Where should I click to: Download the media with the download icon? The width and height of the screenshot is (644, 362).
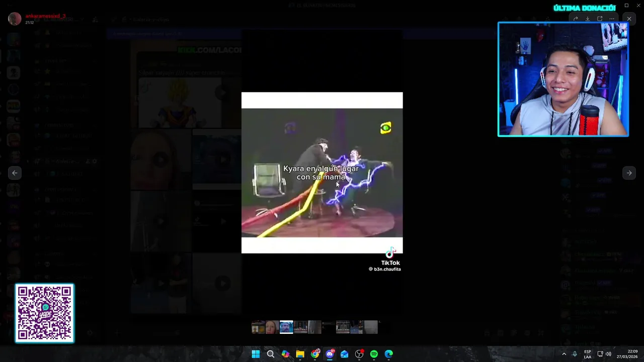(x=588, y=19)
